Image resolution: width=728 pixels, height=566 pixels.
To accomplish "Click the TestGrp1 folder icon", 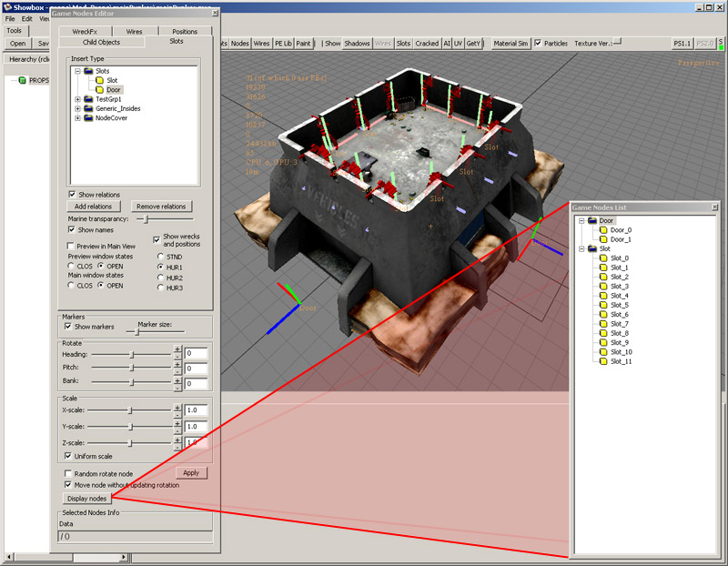I will pyautogui.click(x=88, y=99).
